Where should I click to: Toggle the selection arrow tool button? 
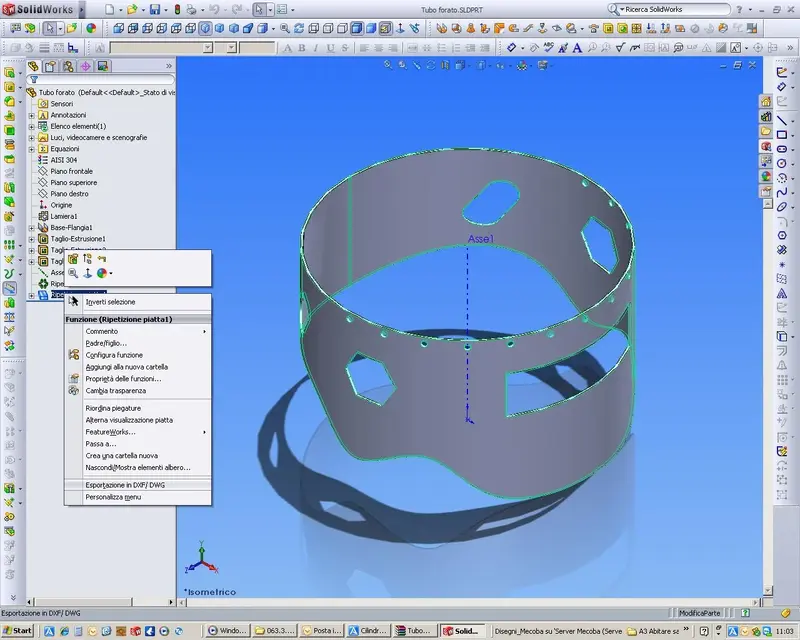pyautogui.click(x=260, y=9)
